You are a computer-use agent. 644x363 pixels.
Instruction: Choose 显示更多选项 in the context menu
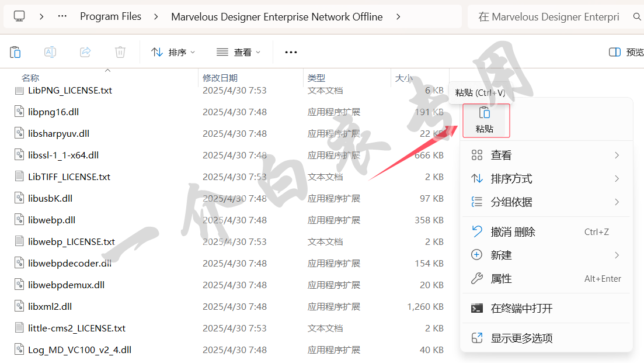[546, 338]
